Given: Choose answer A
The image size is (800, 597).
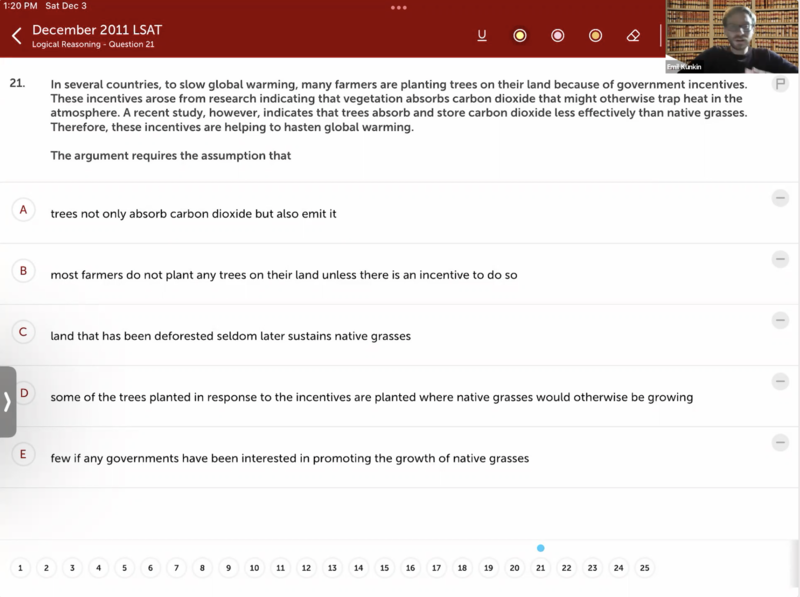Looking at the screenshot, I should (24, 210).
